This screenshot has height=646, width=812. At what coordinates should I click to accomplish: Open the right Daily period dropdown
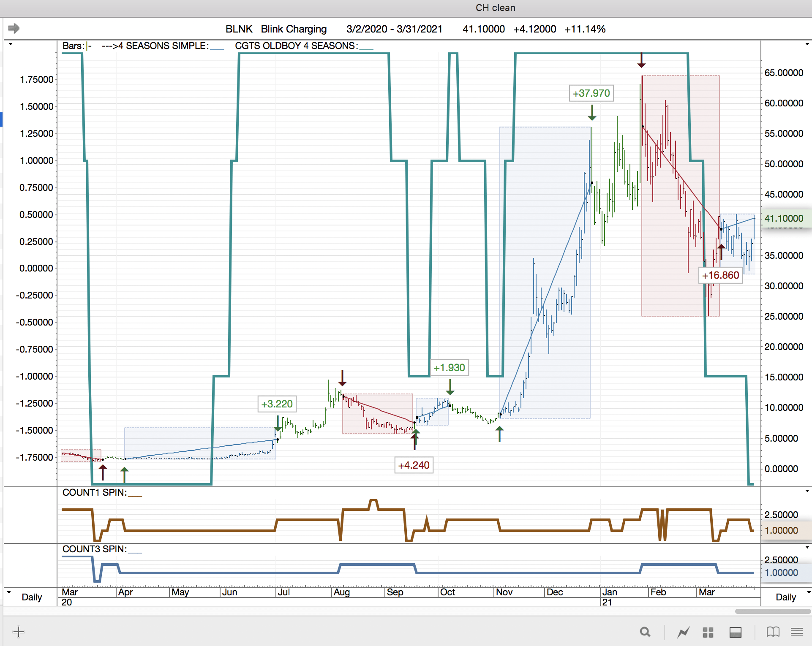(x=786, y=597)
